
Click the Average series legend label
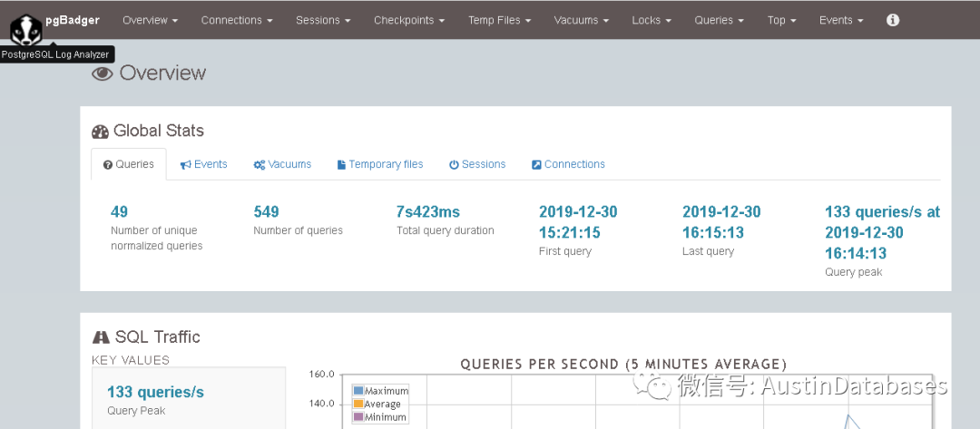click(x=383, y=404)
